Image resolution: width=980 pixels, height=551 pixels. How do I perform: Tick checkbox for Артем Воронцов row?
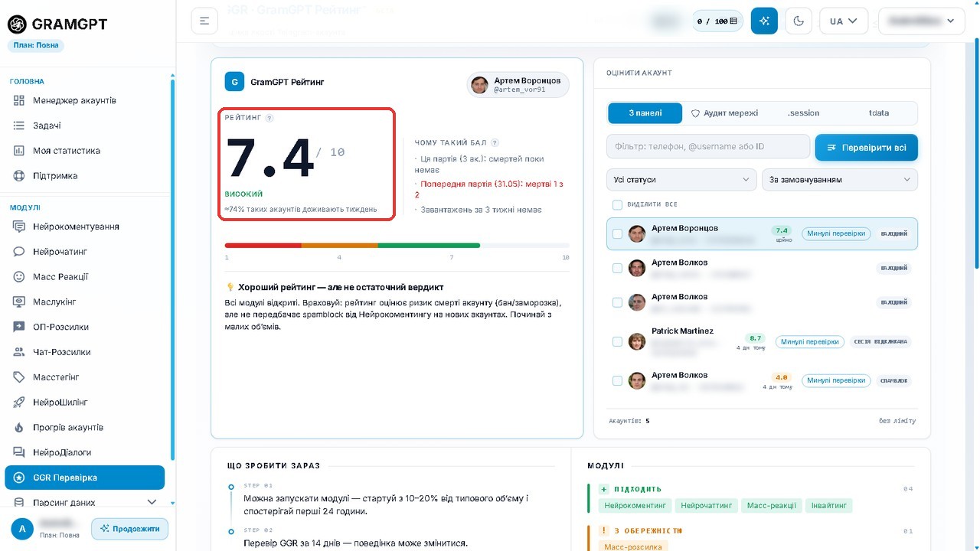617,233
